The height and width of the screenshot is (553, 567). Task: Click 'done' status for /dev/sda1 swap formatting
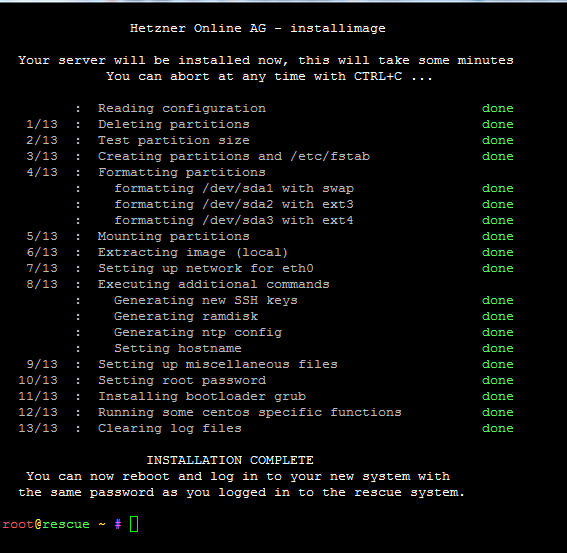(x=498, y=188)
